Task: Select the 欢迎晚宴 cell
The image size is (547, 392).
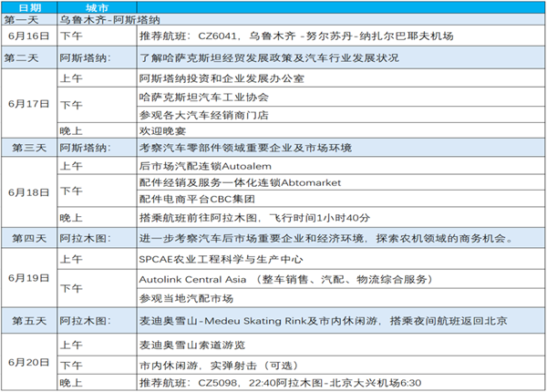Action: 160,129
